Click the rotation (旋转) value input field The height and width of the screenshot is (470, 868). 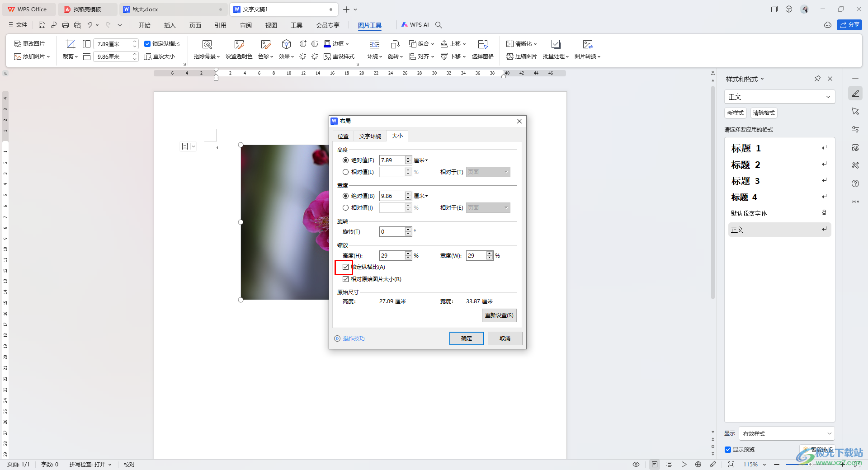[x=392, y=232]
